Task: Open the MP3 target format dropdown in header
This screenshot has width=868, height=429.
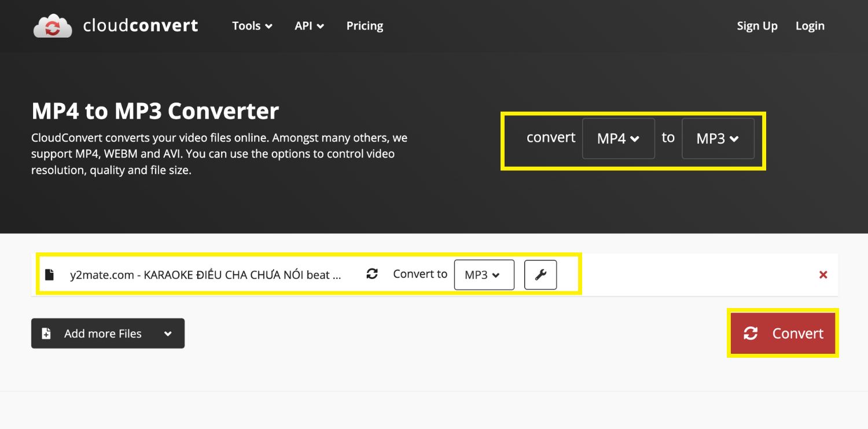Action: click(x=718, y=138)
